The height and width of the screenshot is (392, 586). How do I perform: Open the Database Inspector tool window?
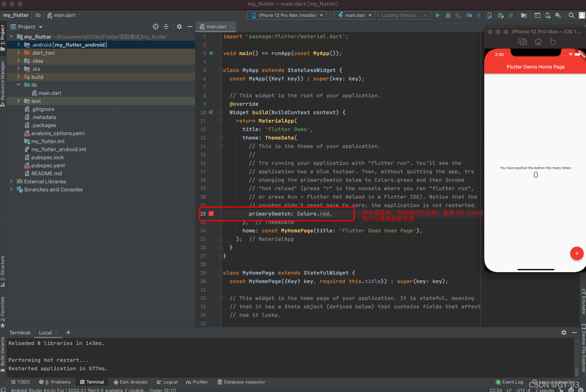point(241,382)
